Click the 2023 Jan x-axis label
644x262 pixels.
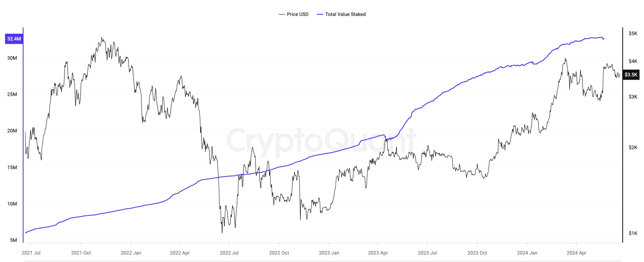(329, 253)
